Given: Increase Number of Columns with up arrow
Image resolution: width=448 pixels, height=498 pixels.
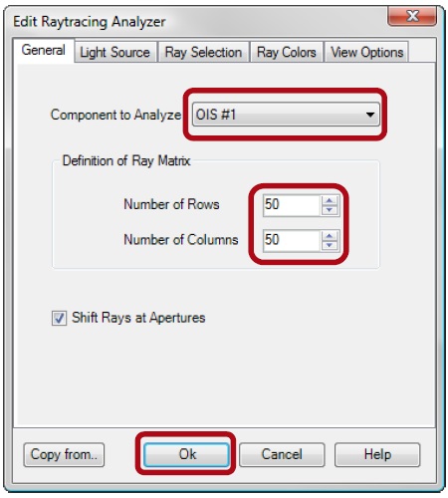Looking at the screenshot, I should (330, 236).
